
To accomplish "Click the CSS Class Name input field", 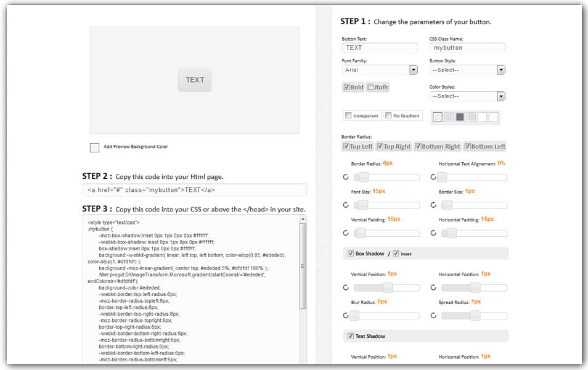I will coord(467,47).
